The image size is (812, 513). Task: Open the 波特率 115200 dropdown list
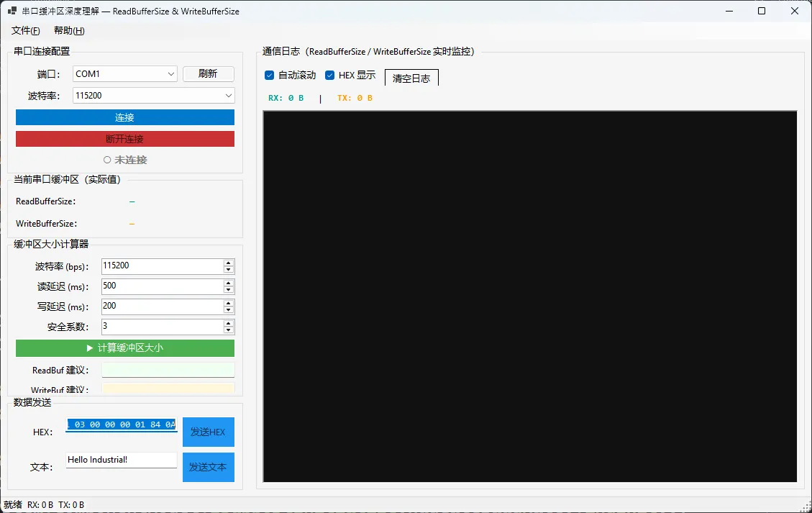(x=229, y=96)
